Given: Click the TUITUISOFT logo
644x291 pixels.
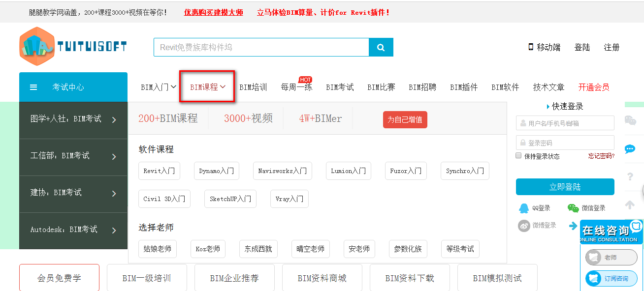Looking at the screenshot, I should [73, 47].
